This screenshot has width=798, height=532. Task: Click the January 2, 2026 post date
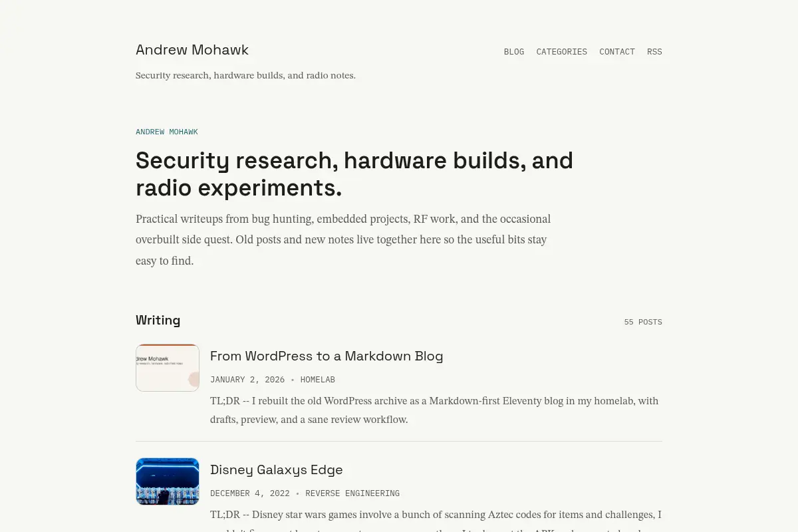[247, 380]
